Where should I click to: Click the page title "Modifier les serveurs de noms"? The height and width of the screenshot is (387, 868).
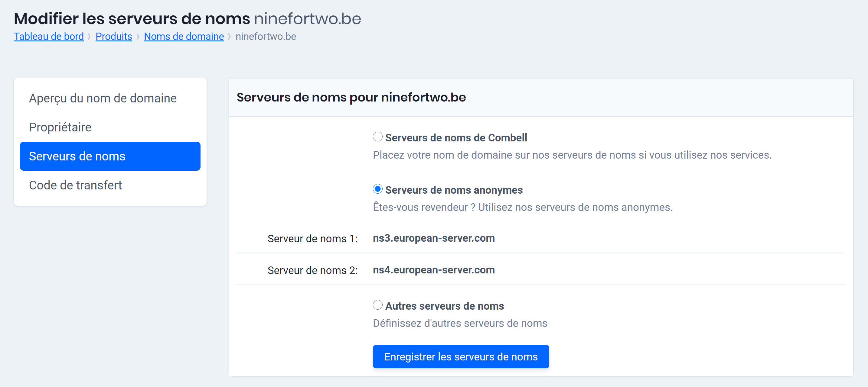click(x=132, y=18)
